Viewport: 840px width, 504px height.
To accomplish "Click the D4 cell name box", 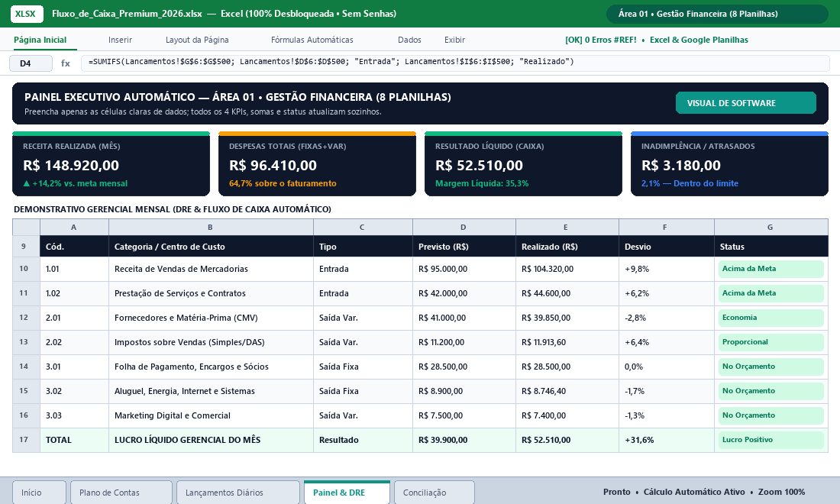I will pos(31,63).
